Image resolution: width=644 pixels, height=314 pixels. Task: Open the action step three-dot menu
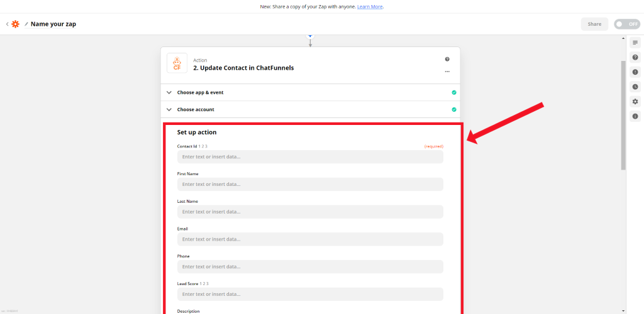[447, 72]
